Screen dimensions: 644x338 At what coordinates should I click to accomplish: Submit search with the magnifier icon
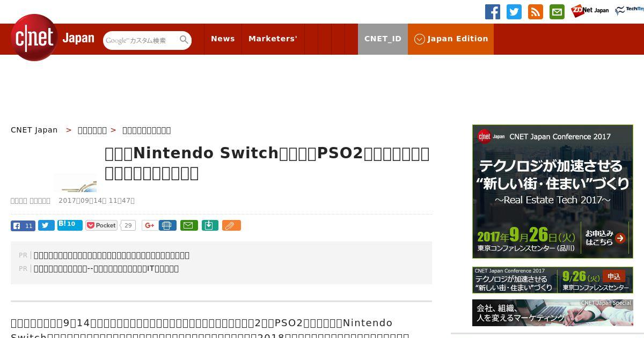(184, 40)
